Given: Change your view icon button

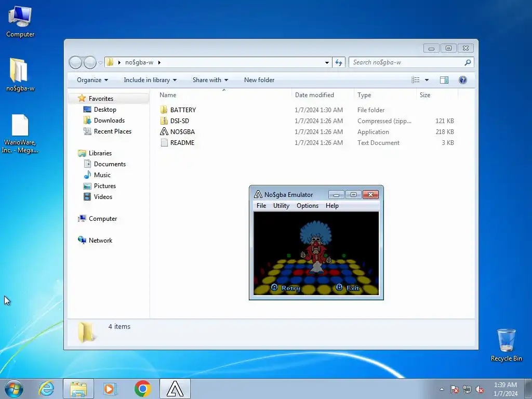Looking at the screenshot, I should click(415, 80).
